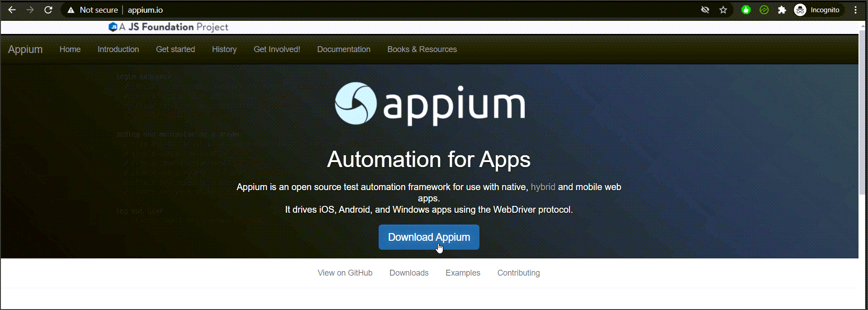Image resolution: width=868 pixels, height=310 pixels.
Task: Click the appium.io address bar URL
Action: 145,10
